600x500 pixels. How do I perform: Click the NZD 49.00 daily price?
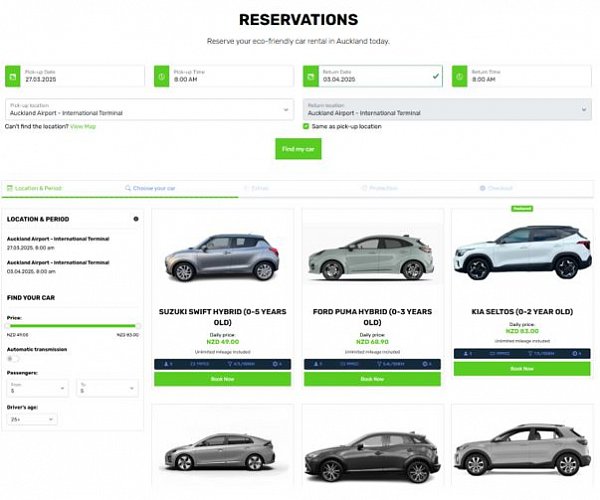point(223,342)
